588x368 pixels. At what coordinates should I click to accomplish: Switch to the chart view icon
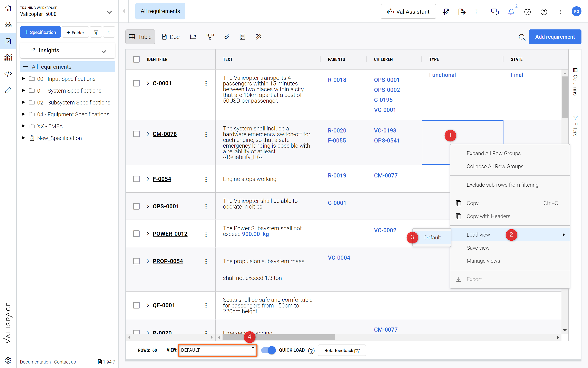point(193,37)
